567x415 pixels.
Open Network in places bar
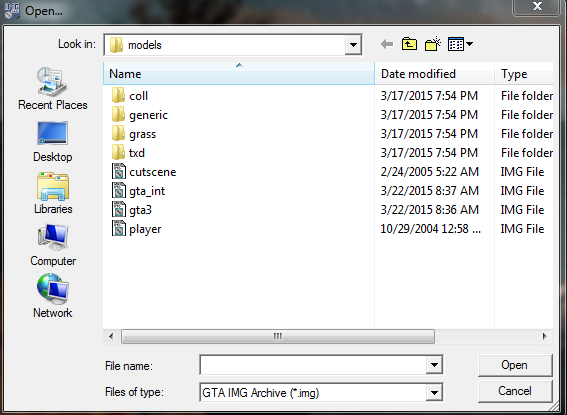point(53,296)
